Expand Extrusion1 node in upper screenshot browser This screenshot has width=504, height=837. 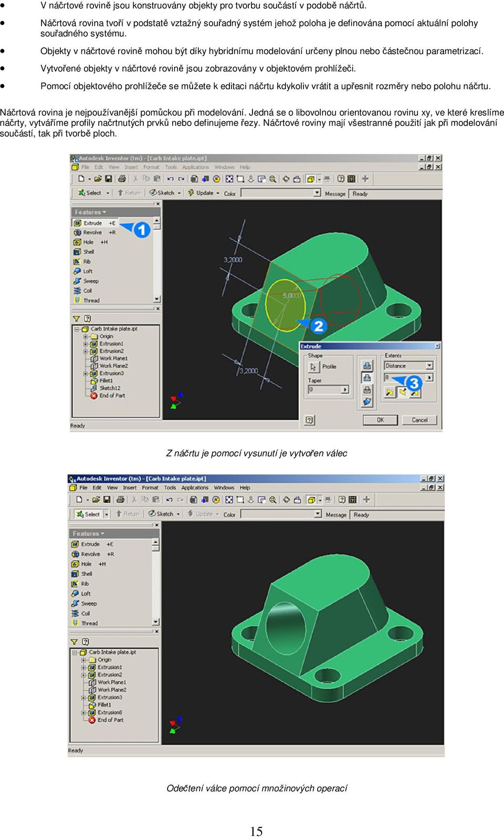pyautogui.click(x=86, y=344)
